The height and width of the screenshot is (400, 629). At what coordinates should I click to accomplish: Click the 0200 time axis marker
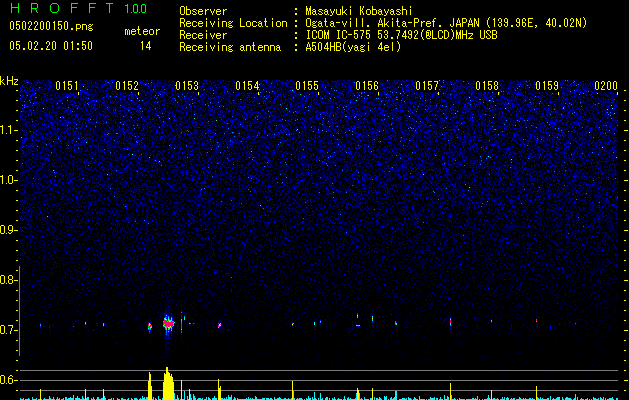606,86
